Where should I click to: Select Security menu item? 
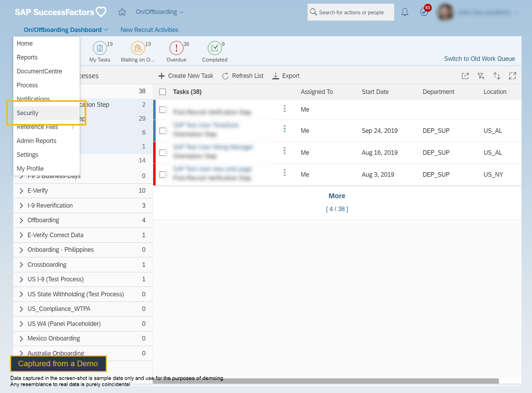click(x=47, y=113)
